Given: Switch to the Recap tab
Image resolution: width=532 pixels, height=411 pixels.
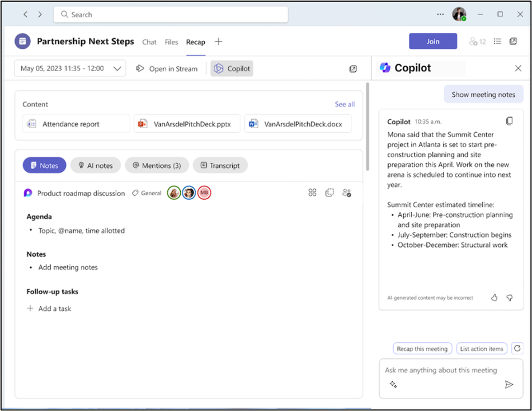Looking at the screenshot, I should click(196, 42).
